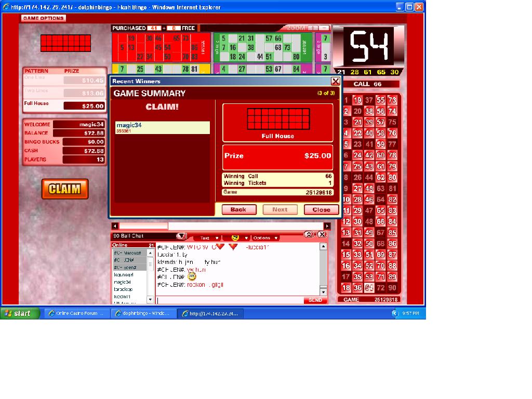Zoom in tickets with plus button
The width and height of the screenshot is (532, 399).
pos(313,28)
